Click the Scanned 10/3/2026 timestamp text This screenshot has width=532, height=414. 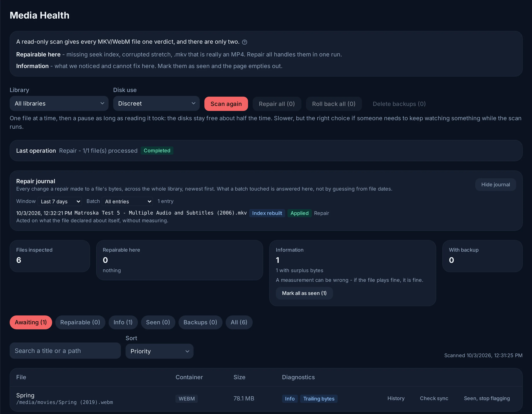click(x=483, y=355)
